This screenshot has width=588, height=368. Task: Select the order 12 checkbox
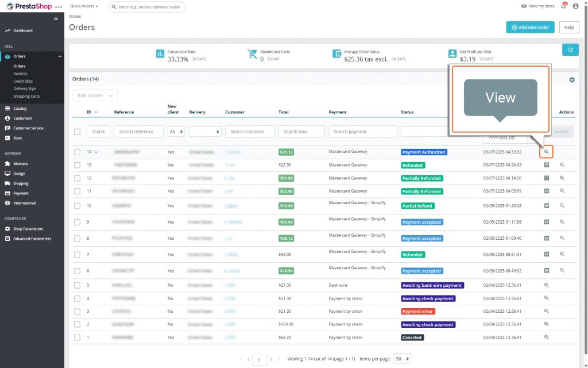point(78,178)
